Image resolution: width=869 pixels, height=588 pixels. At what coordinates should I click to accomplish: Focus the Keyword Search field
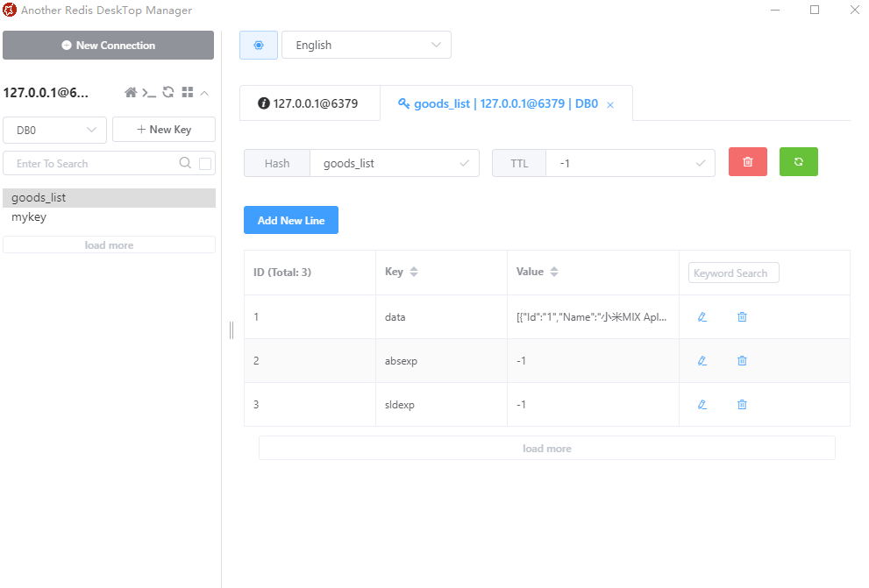pos(734,273)
